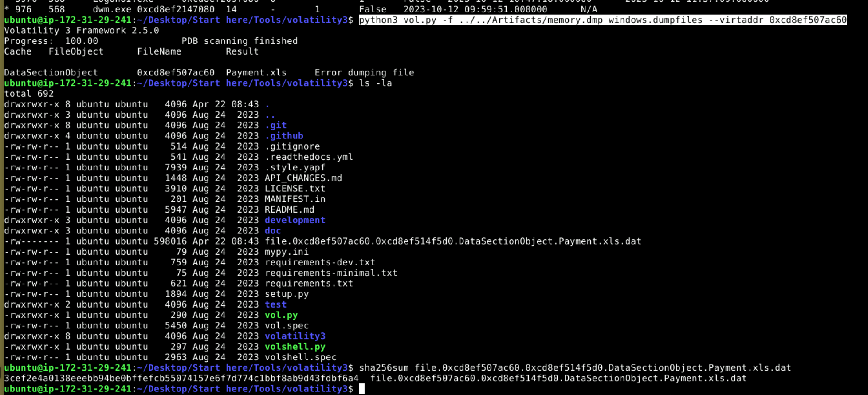Click the FileName column header
This screenshot has width=868, height=395.
point(159,51)
